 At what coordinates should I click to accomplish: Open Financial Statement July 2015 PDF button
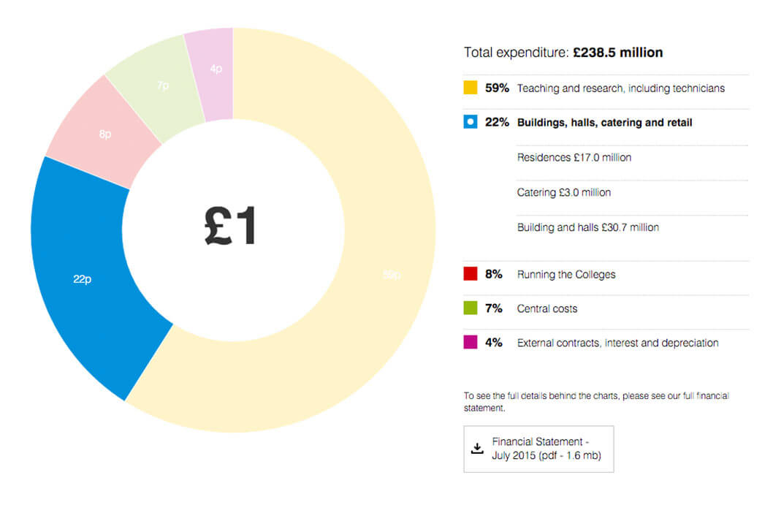539,449
